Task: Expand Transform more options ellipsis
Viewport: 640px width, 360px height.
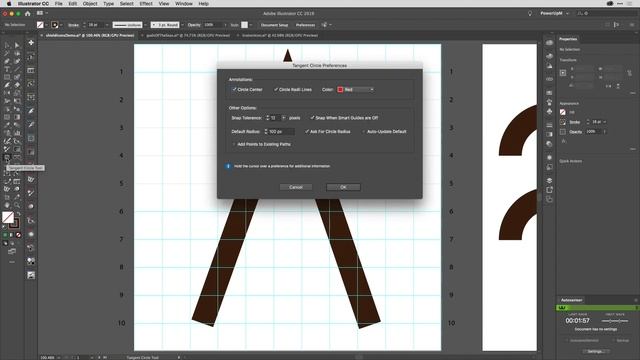Action: [x=633, y=93]
